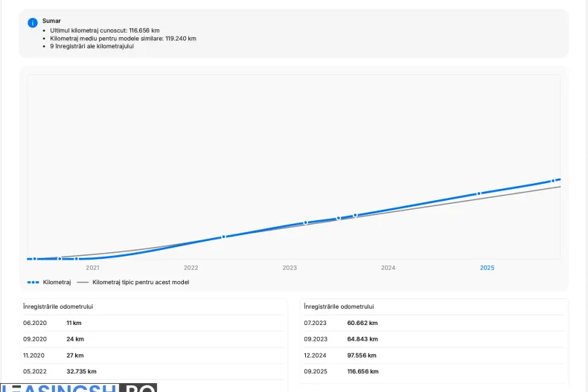Click the 'Ultimul kilometraj cunoscut' summary line
Screen dimensions: 588x392
[x=104, y=30]
